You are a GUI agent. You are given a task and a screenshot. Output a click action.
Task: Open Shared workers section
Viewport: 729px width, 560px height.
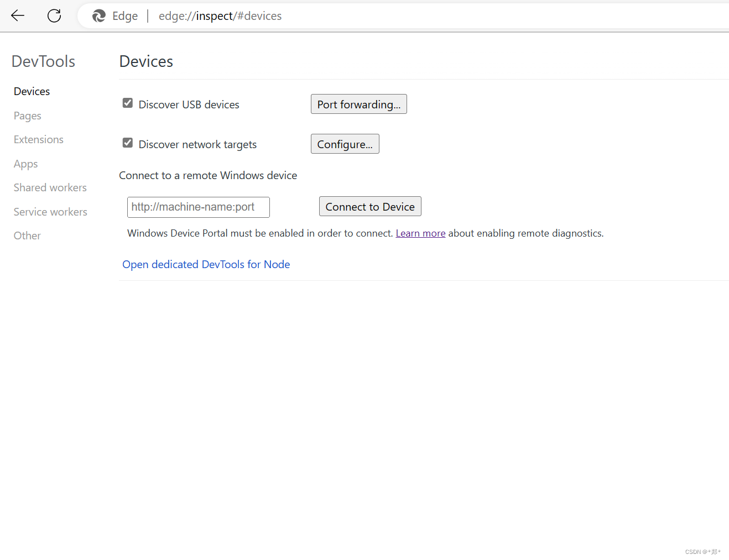coord(50,187)
